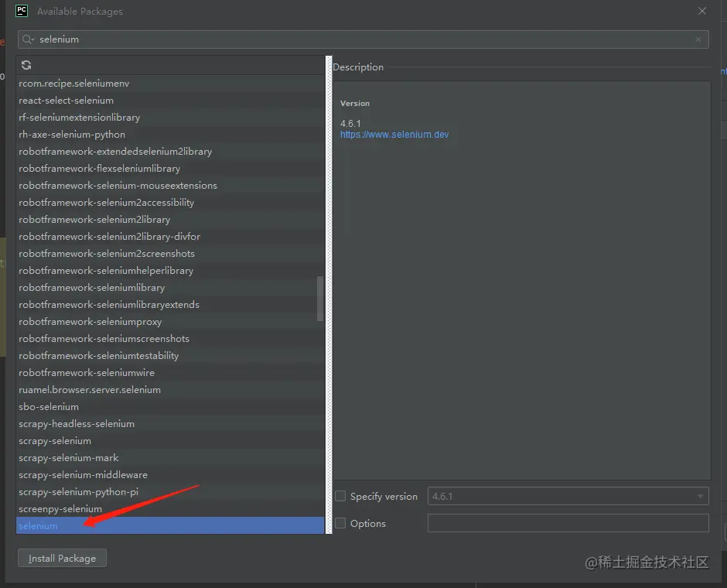Click the package list vertical scrollbar thumb
This screenshot has height=588, width=727.
(320, 299)
